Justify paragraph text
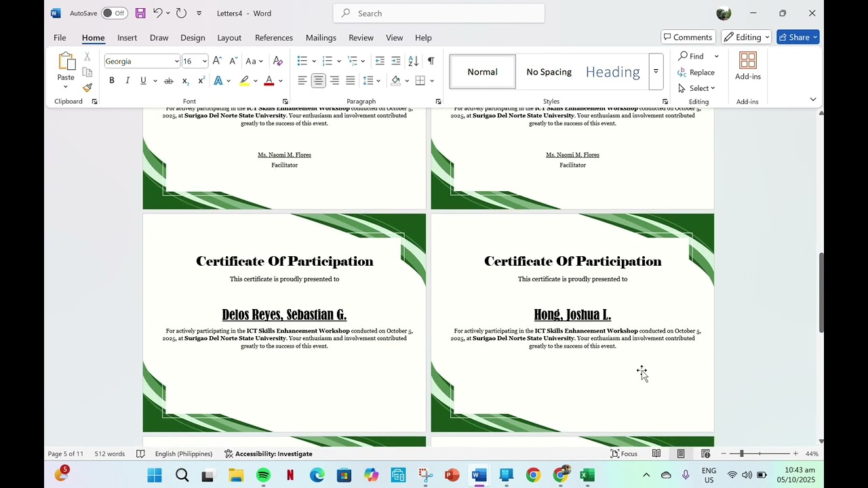 350,81
